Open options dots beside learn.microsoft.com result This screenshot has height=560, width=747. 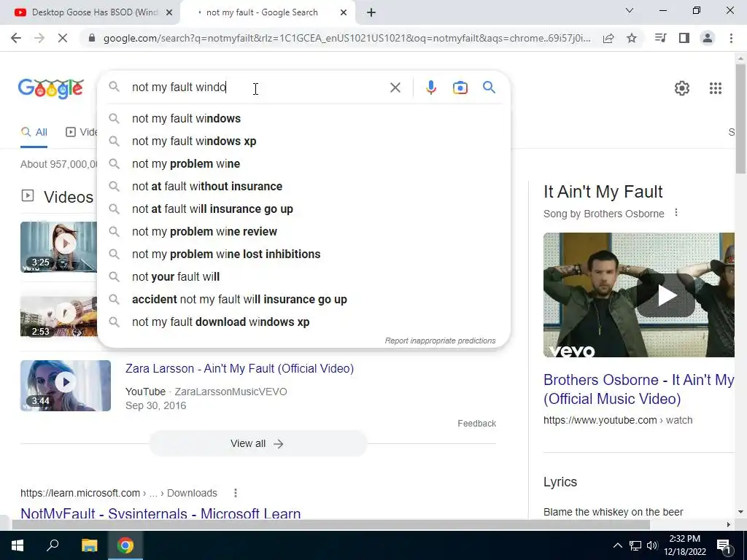236,493
